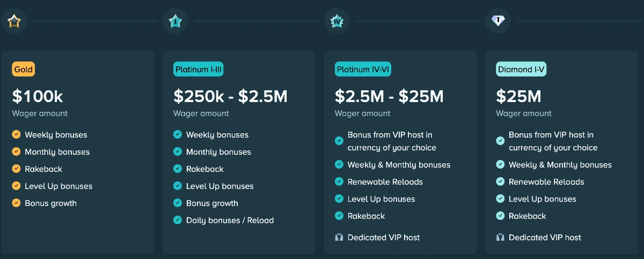644x259 pixels.
Task: Click the Gold star tier icon
Action: 14,21
